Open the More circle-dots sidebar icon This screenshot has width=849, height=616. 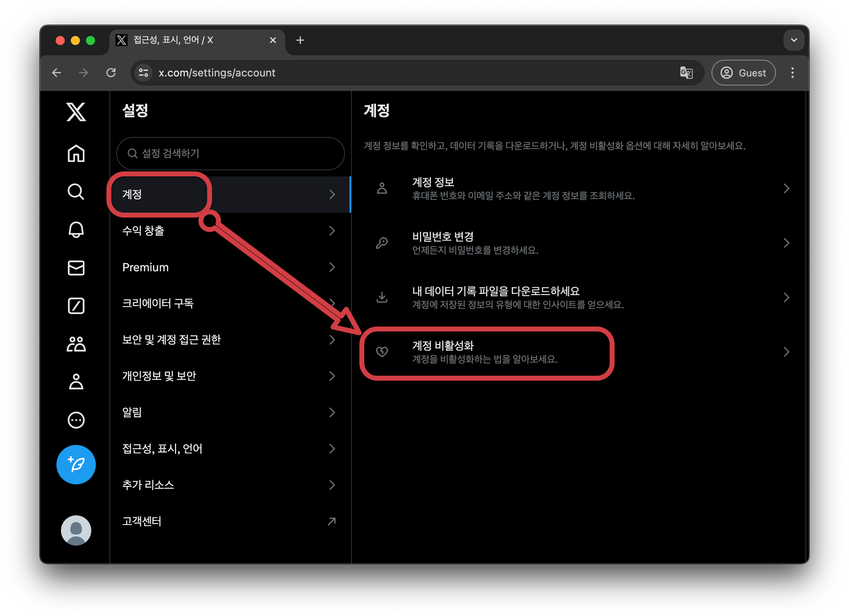(76, 420)
